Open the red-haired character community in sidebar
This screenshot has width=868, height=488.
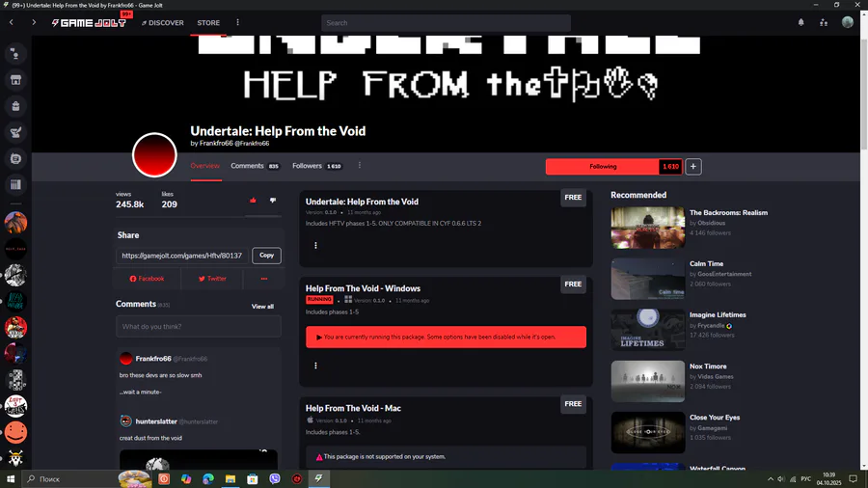(x=15, y=328)
